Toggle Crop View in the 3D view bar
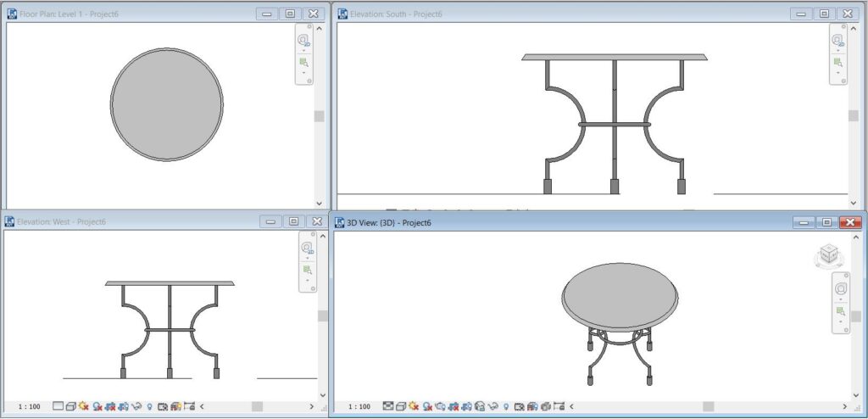Image resolution: width=868 pixels, height=419 pixels. 453,406
